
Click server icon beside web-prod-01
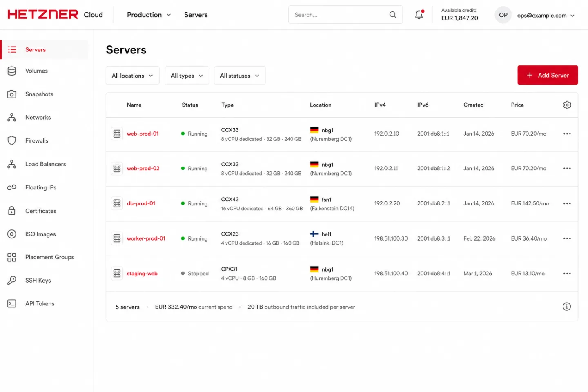117,134
